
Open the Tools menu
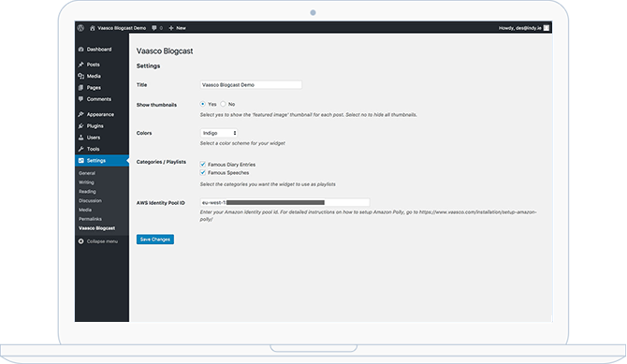coord(94,149)
